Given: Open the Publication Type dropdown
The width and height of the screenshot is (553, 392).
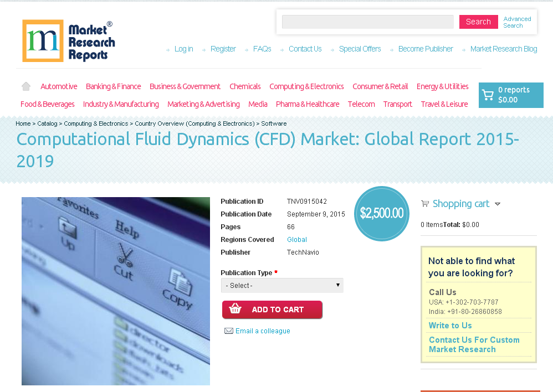Looking at the screenshot, I should (x=282, y=285).
